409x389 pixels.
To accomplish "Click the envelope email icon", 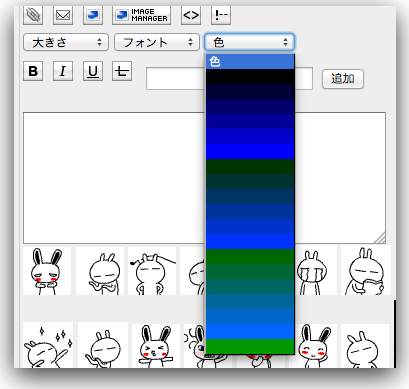I will pos(63,15).
